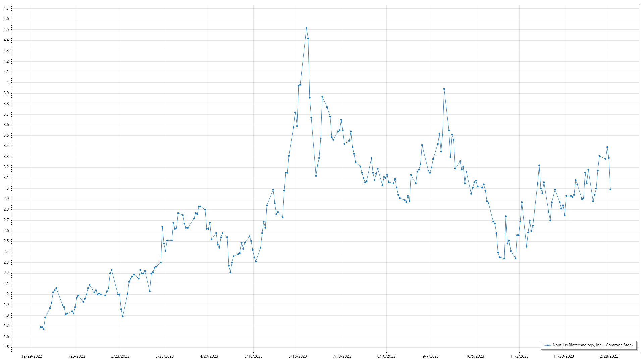644x362 pixels.
Task: Click the spike data point near 2.64 in March
Action: click(162, 227)
